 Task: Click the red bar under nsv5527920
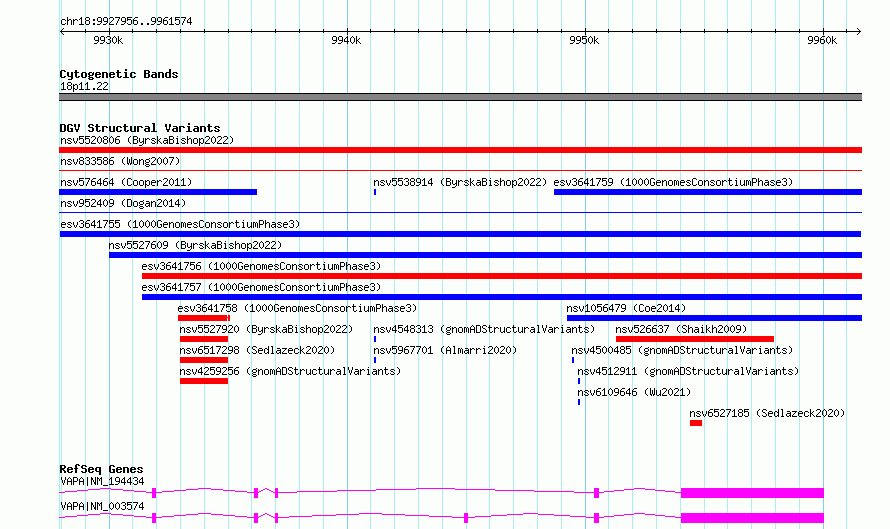point(204,339)
